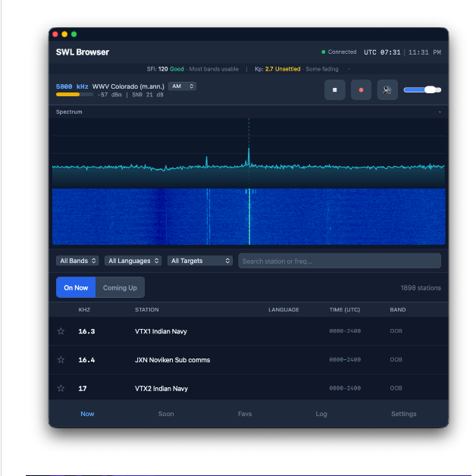Click the 1898 stations count
Viewport: 476px width, 476px height.
(421, 288)
